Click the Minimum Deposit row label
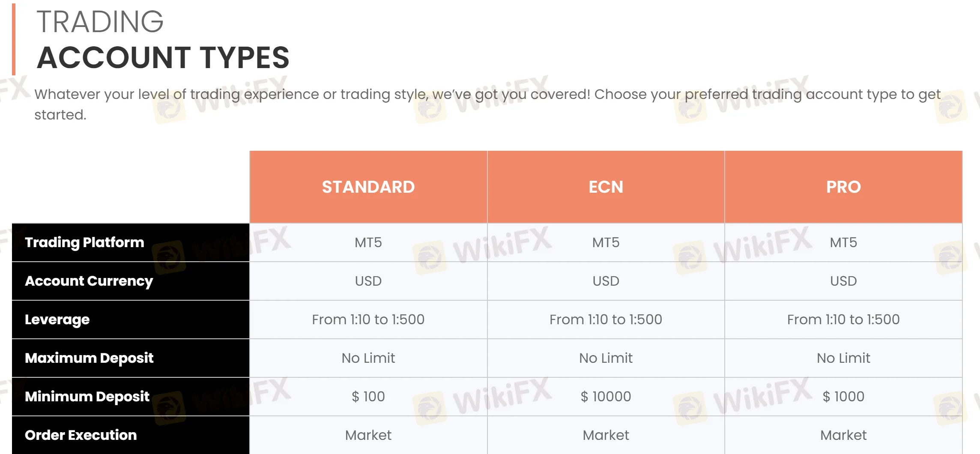The image size is (980, 454). (x=87, y=397)
